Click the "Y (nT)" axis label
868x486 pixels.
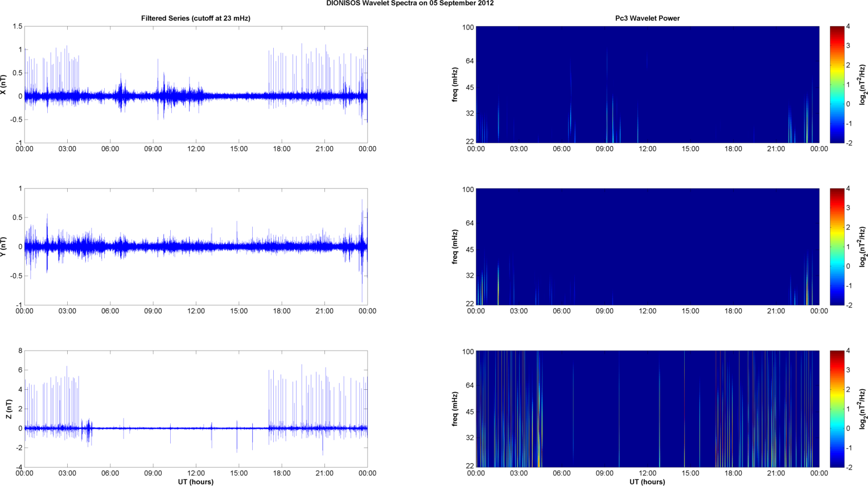(x=3, y=247)
